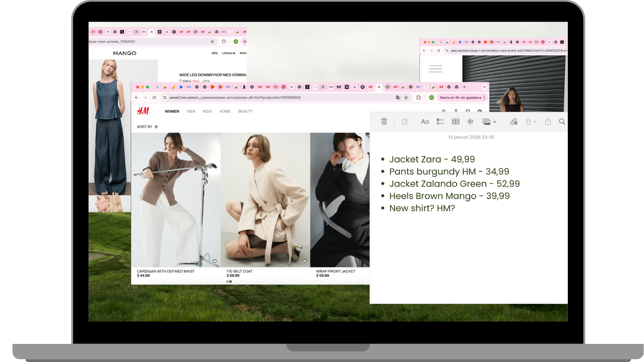Open LOGGA IN on the Mango site

click(x=228, y=53)
